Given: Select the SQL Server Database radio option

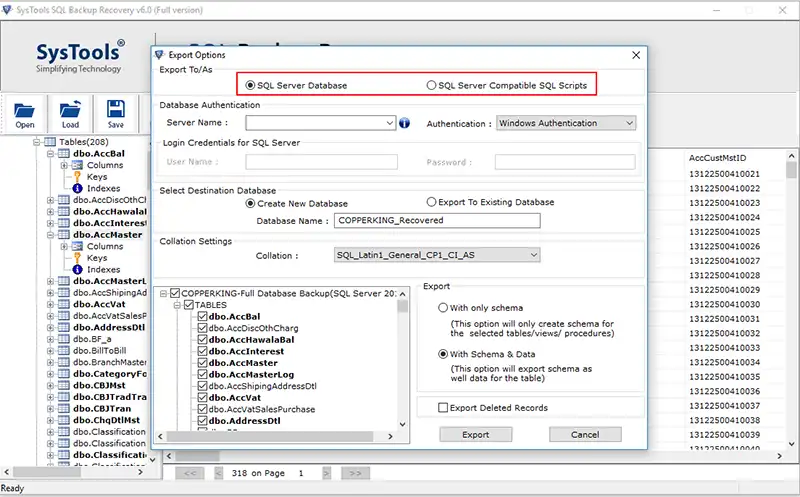Looking at the screenshot, I should pos(250,85).
